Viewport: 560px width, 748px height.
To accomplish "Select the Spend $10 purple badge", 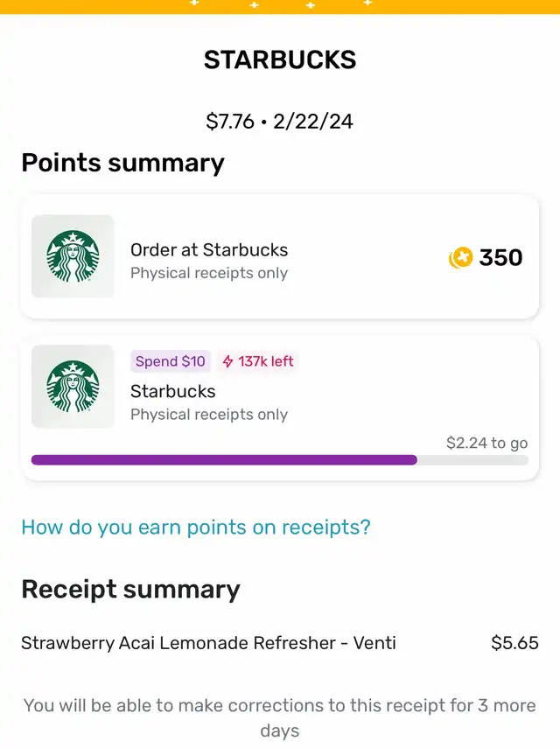I will (171, 361).
